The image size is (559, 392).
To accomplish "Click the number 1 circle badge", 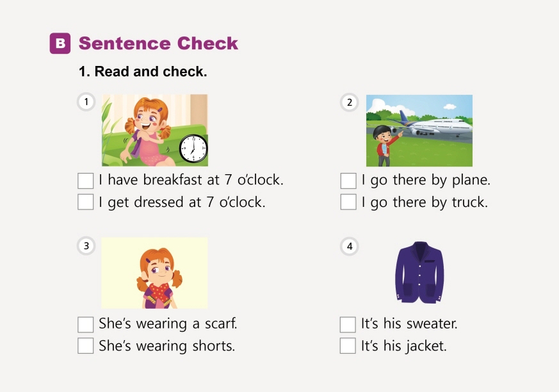I will [x=86, y=102].
